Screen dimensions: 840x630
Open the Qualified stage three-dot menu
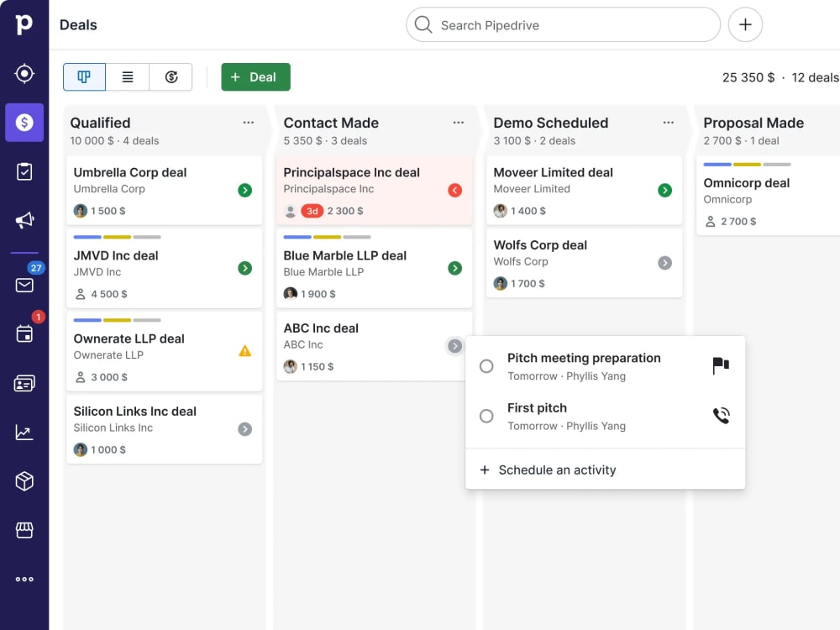pos(248,123)
